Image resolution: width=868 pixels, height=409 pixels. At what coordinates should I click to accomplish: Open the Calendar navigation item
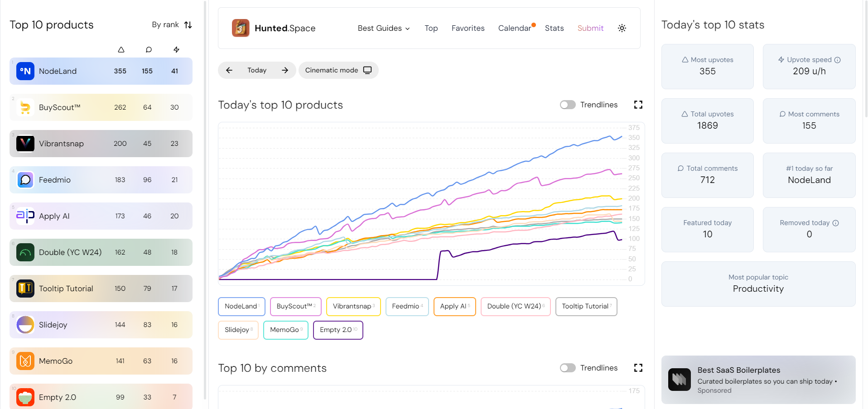coord(515,28)
